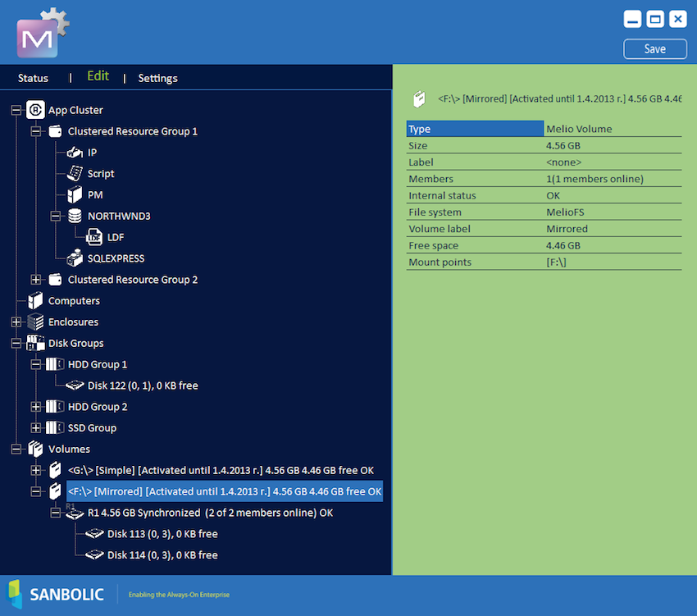The image size is (697, 616).
Task: Switch to the Status tab
Action: point(33,78)
